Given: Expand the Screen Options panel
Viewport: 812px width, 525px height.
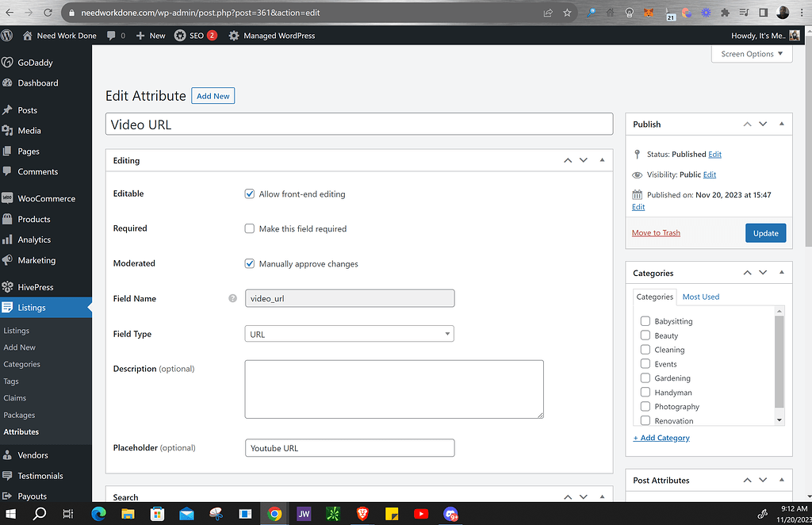Looking at the screenshot, I should [x=752, y=54].
